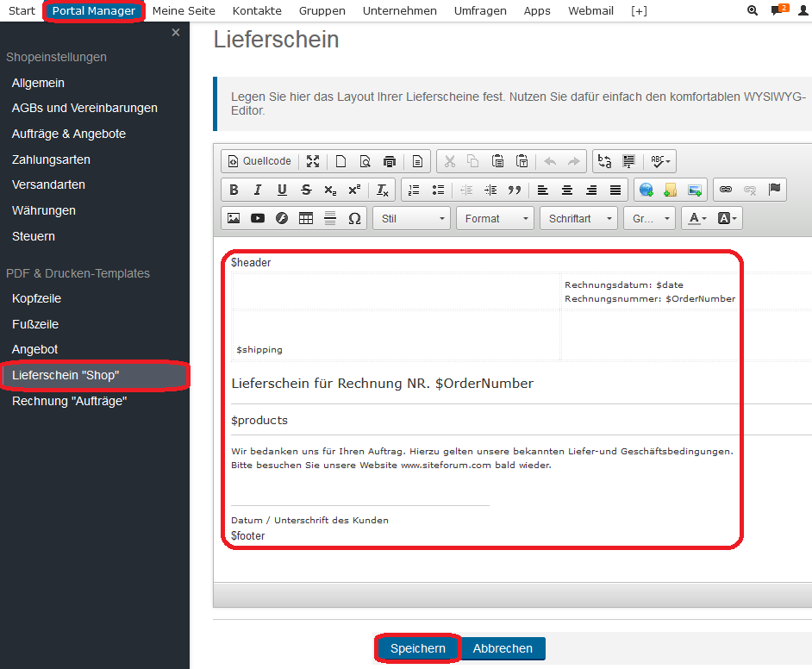Screen dimensions: 812x669
Task: Insert a bulleted list
Action: point(438,190)
